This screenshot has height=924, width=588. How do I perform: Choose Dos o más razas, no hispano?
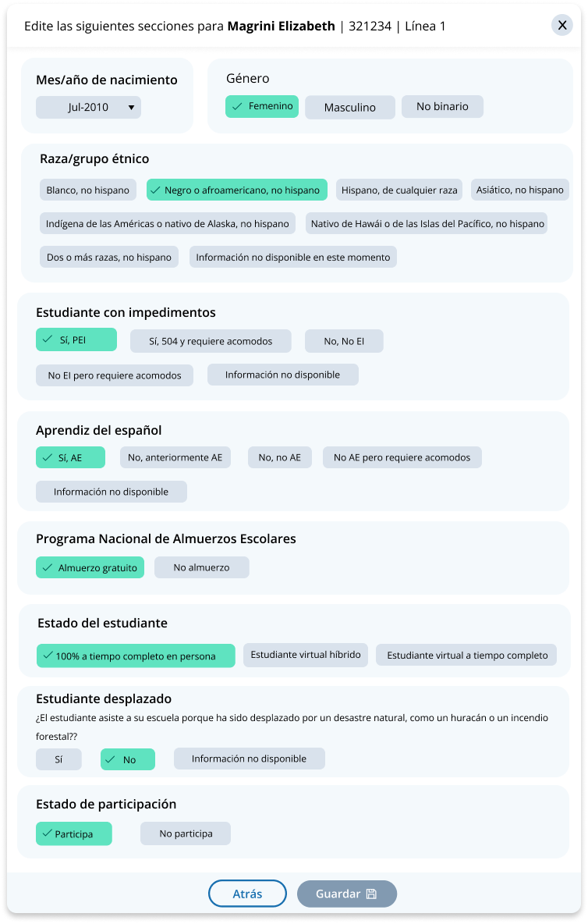[108, 257]
